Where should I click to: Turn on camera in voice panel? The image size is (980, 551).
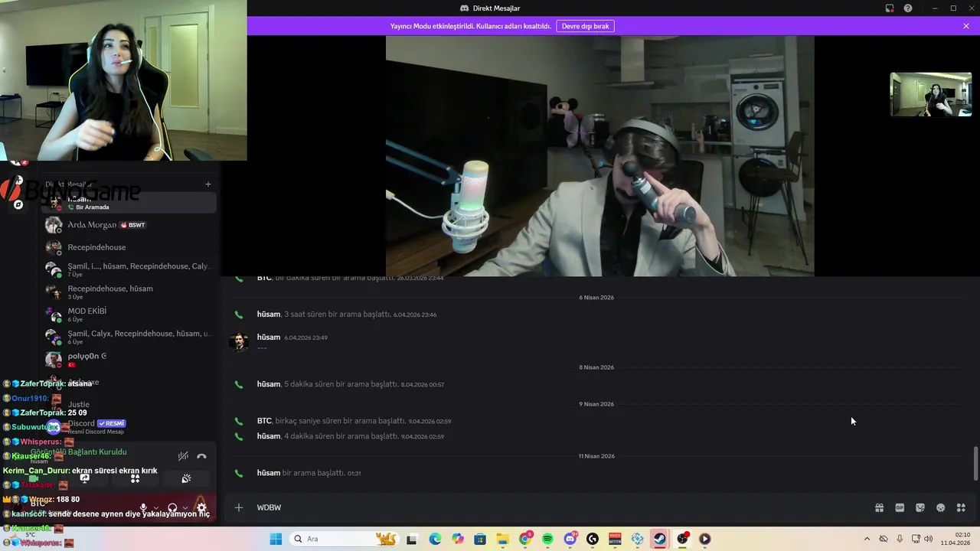pyautogui.click(x=34, y=478)
